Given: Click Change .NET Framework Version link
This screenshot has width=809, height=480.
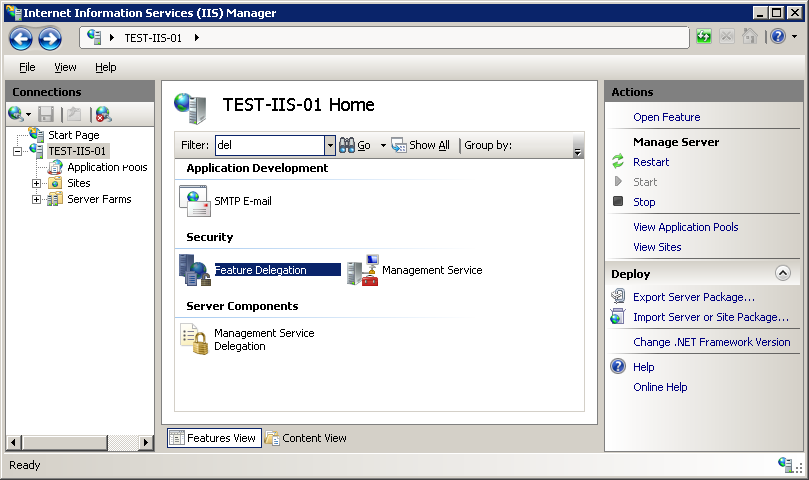Looking at the screenshot, I should (711, 342).
